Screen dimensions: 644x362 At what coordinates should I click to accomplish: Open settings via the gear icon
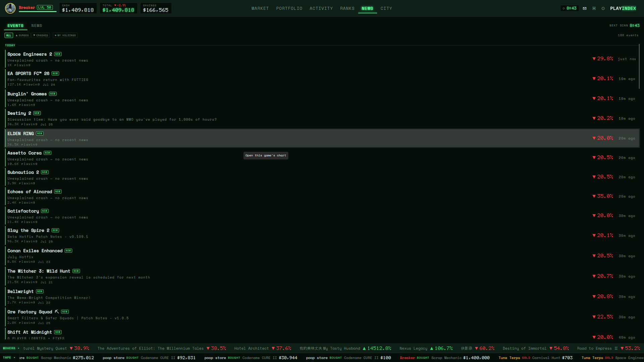click(603, 8)
